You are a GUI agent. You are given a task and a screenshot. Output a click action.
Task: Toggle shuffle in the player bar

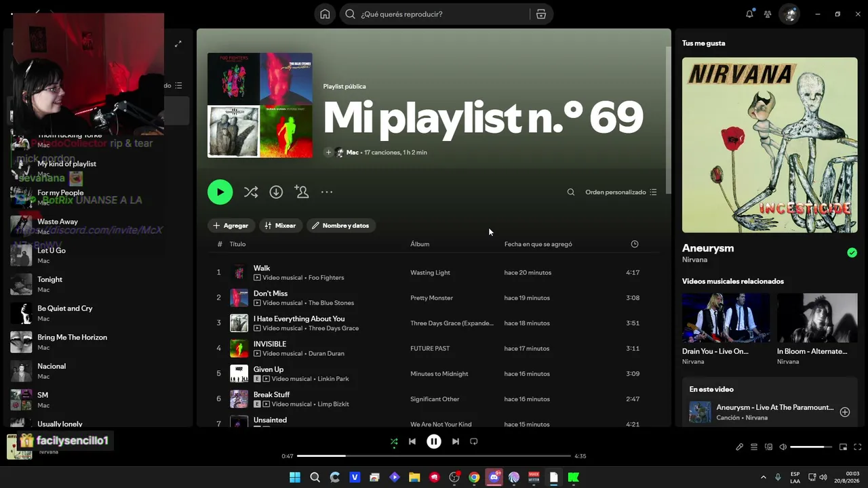tap(394, 442)
